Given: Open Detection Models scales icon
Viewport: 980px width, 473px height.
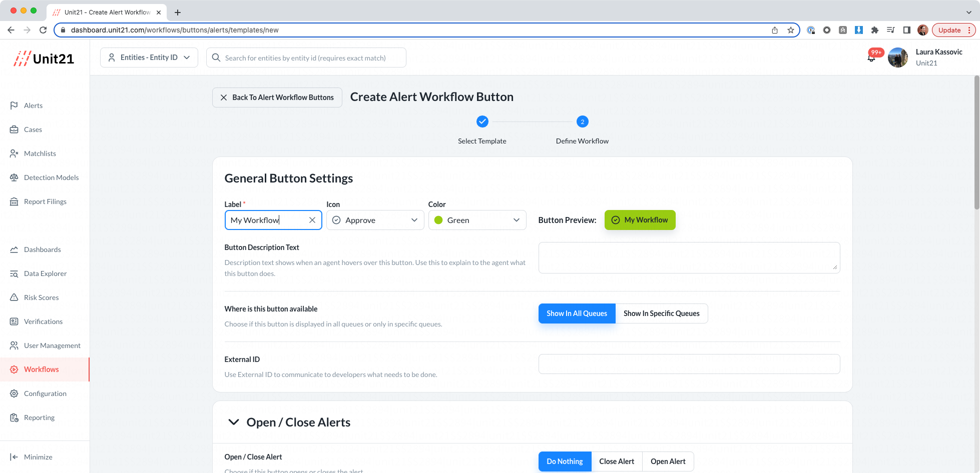Looking at the screenshot, I should (x=14, y=177).
